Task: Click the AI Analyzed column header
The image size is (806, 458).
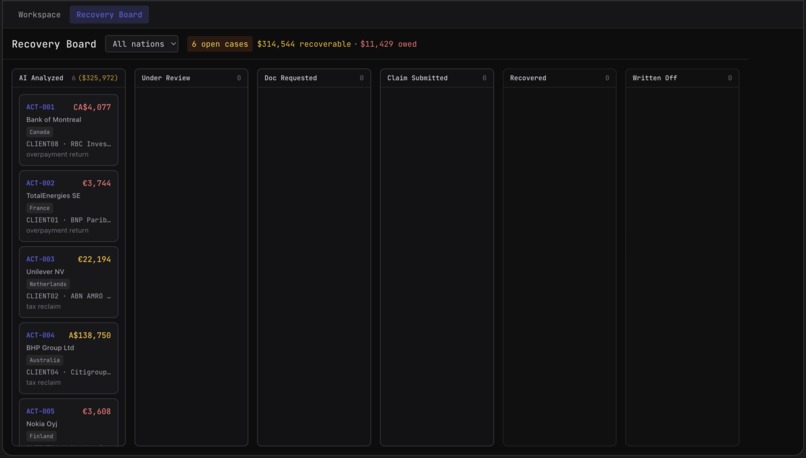Action: (x=41, y=78)
